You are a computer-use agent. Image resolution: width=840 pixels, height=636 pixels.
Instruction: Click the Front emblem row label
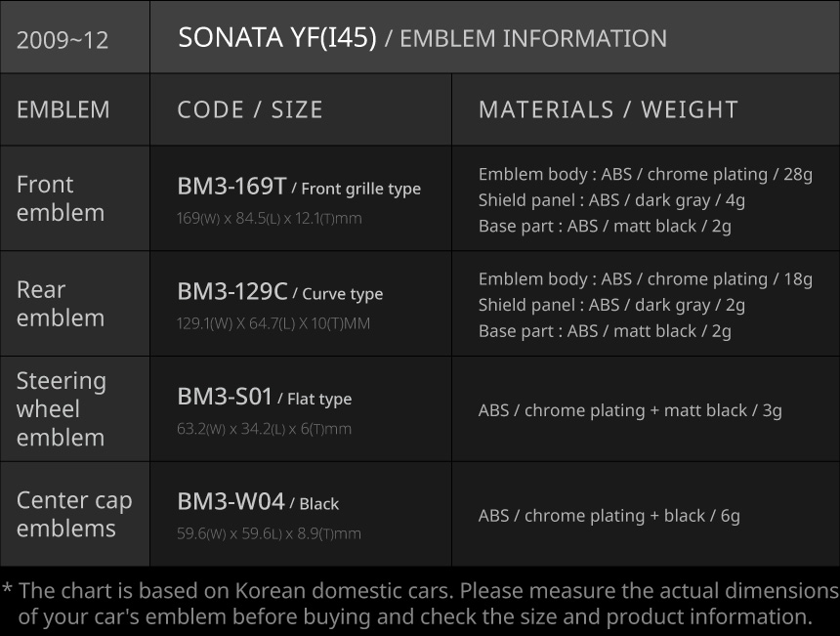coord(61,198)
